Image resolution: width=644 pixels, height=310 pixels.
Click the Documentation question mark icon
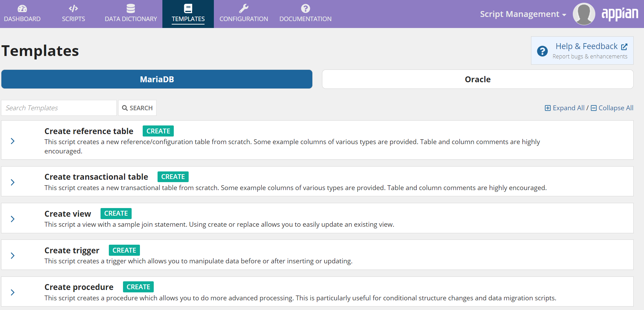pos(305,9)
